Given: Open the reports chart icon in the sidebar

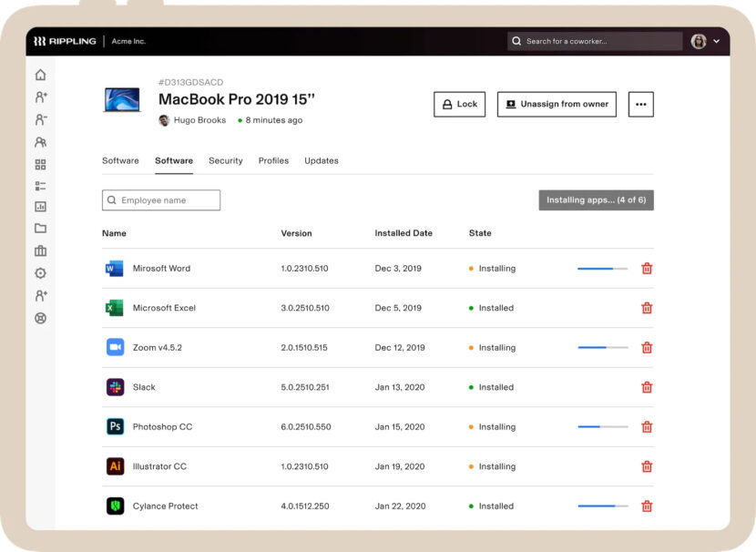Looking at the screenshot, I should [x=40, y=207].
